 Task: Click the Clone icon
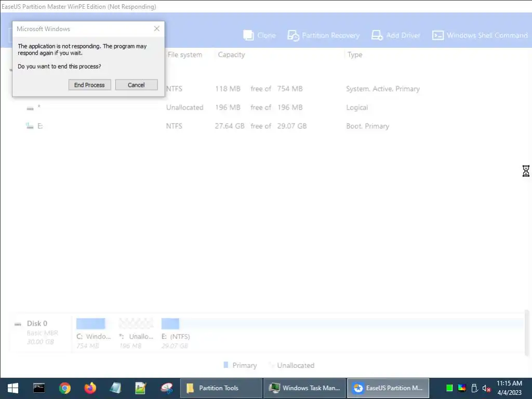pos(248,35)
